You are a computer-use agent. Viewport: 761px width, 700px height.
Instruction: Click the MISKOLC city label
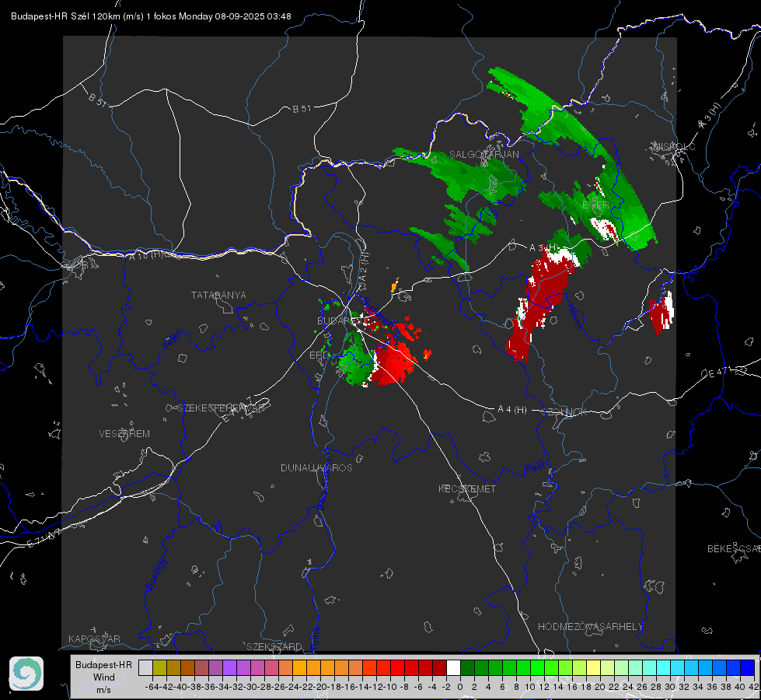[675, 147]
